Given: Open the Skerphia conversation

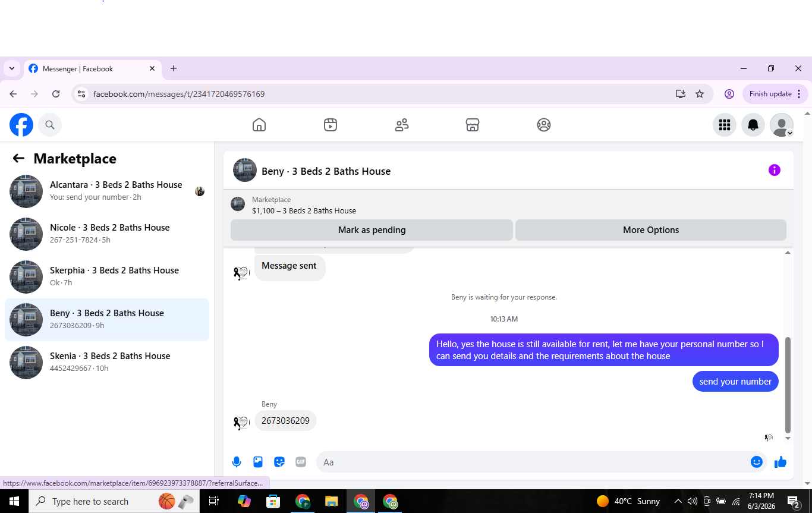Looking at the screenshot, I should pyautogui.click(x=107, y=277).
